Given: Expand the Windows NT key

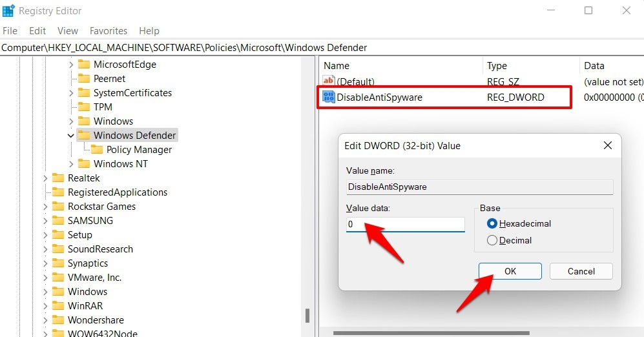Looking at the screenshot, I should [x=70, y=164].
